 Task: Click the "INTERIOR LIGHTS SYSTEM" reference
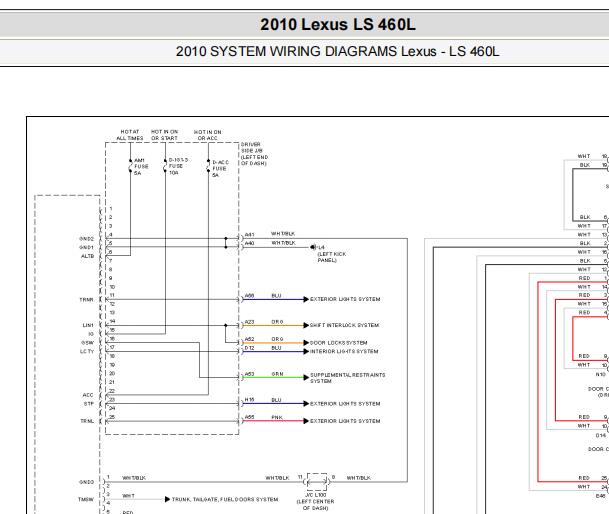(x=344, y=351)
